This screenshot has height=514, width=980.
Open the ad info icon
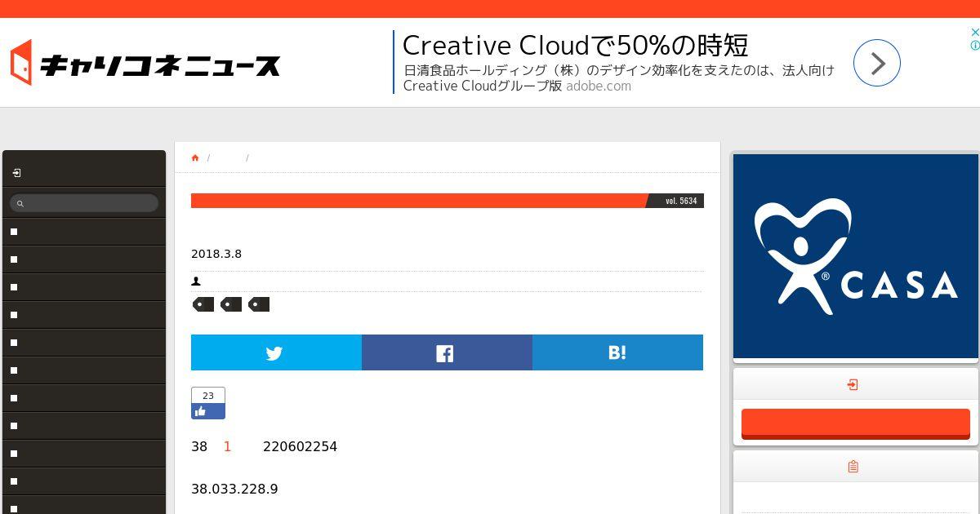pyautogui.click(x=974, y=46)
